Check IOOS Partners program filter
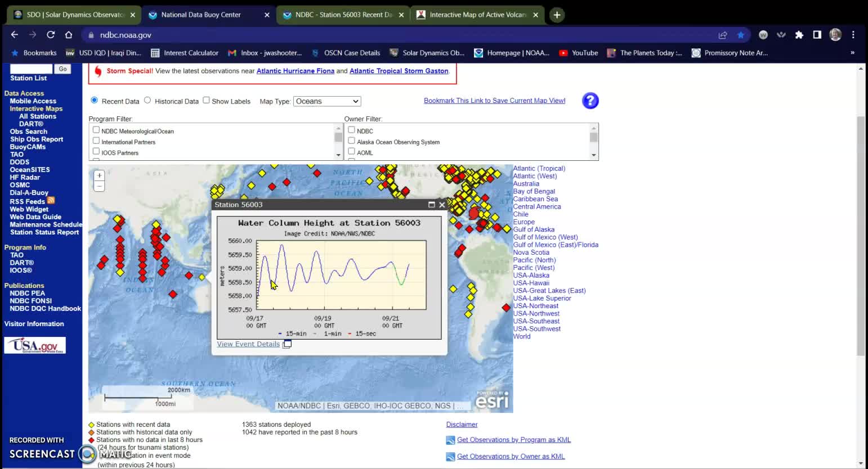Image resolution: width=868 pixels, height=469 pixels. tap(96, 151)
